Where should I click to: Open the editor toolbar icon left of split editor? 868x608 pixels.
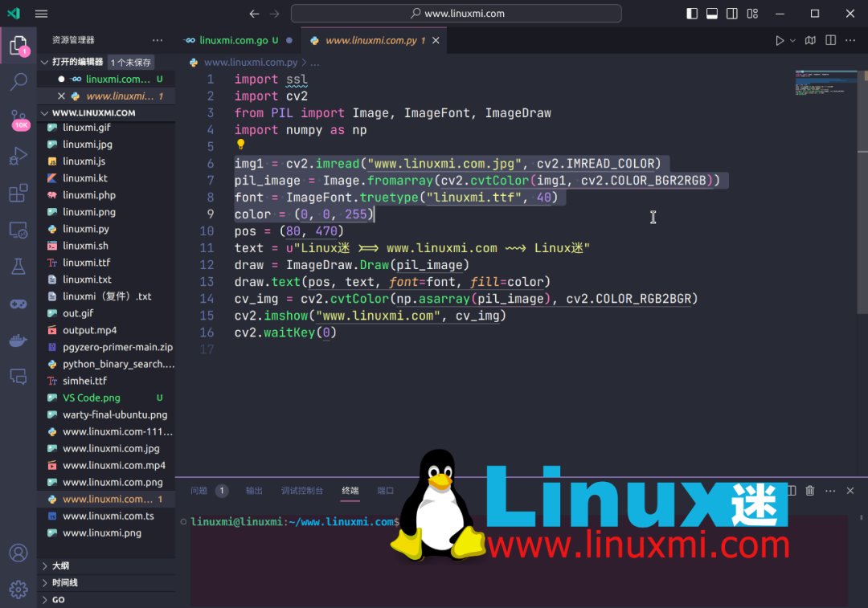[810, 40]
